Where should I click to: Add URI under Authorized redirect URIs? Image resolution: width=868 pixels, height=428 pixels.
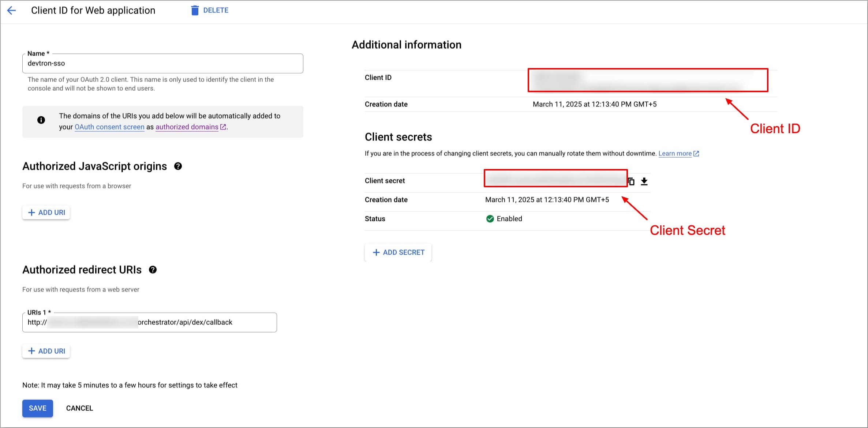tap(46, 351)
